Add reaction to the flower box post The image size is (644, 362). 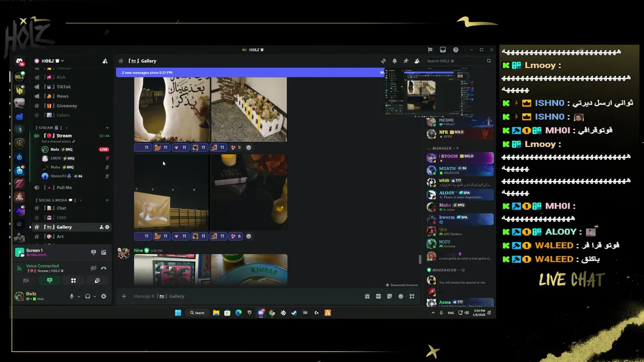click(x=249, y=147)
